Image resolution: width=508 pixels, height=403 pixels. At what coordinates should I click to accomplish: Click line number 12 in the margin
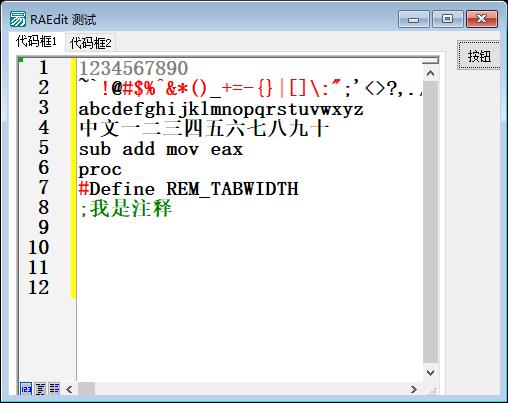coord(39,288)
